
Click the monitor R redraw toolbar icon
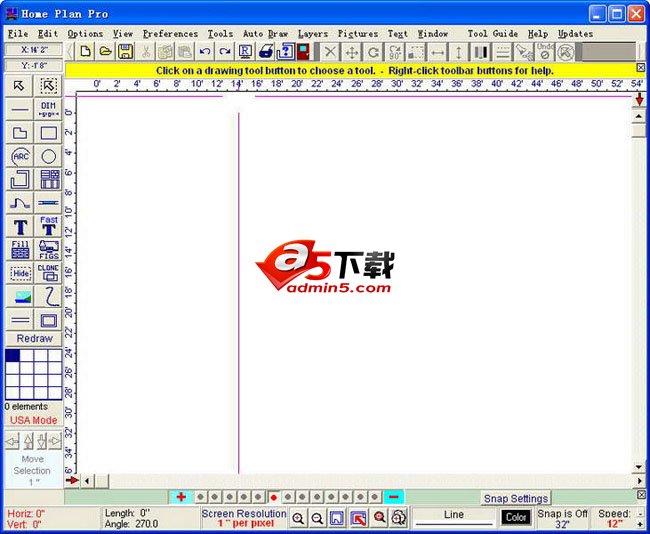pos(245,52)
